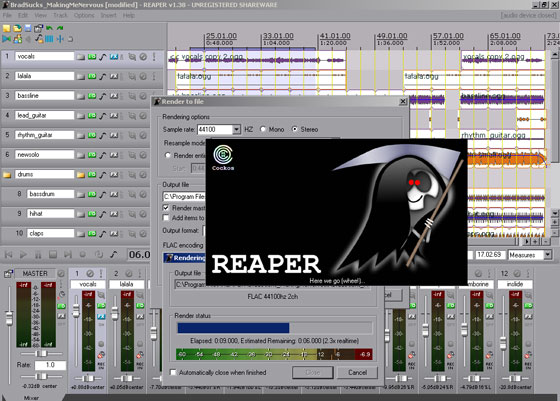The image size is (560, 401).
Task: Mute the vocals track in track panel
Action: [143, 56]
